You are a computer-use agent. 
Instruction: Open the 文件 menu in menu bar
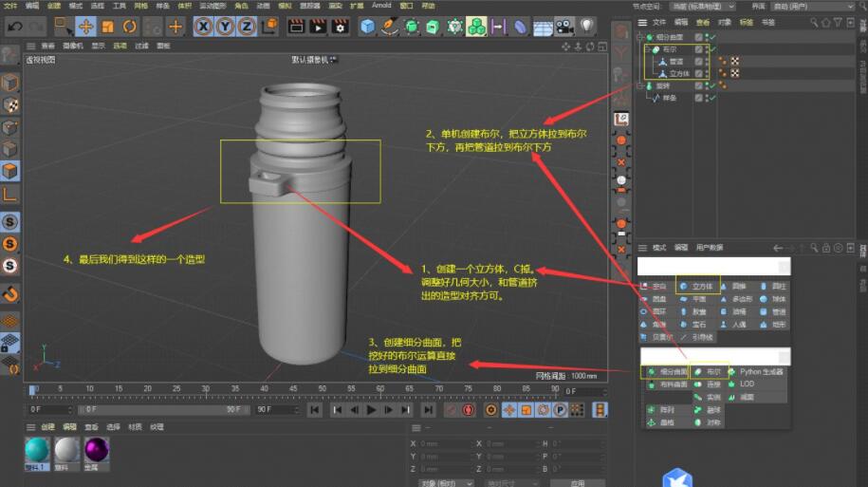tap(10, 6)
